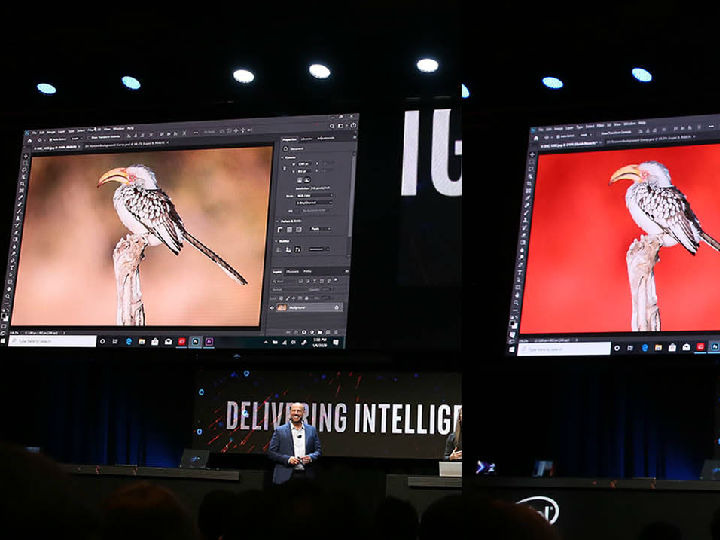Screen dimensions: 720x540
Task: Select the Eyedropper tool on the left screen
Action: 21,197
